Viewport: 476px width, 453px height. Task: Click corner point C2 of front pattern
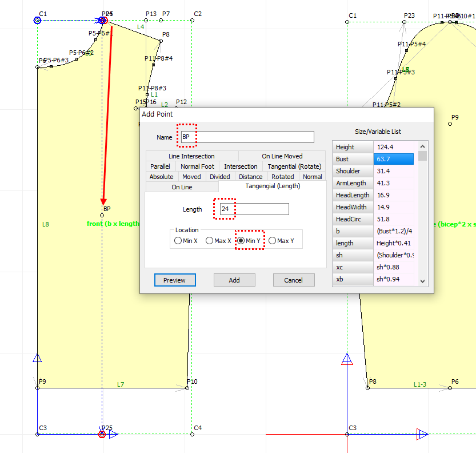click(x=192, y=21)
